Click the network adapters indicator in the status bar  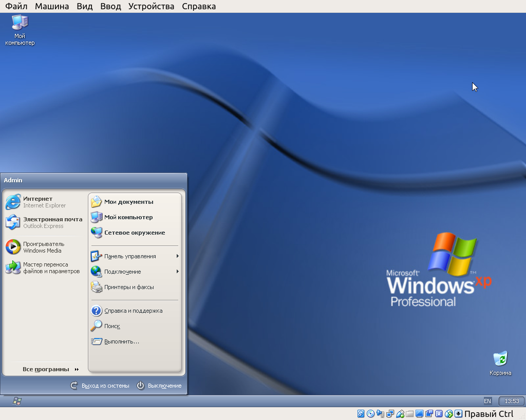[390, 414]
